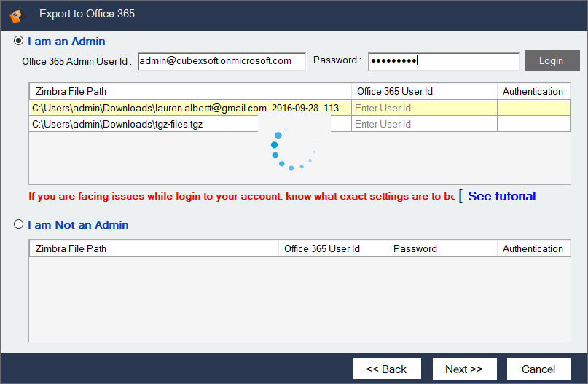This screenshot has width=588, height=384.
Task: Open the See tutorial link
Action: tap(501, 196)
